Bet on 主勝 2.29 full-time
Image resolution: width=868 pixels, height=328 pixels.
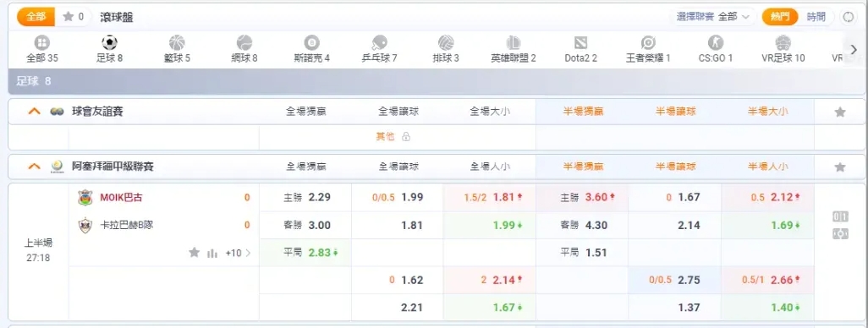305,198
